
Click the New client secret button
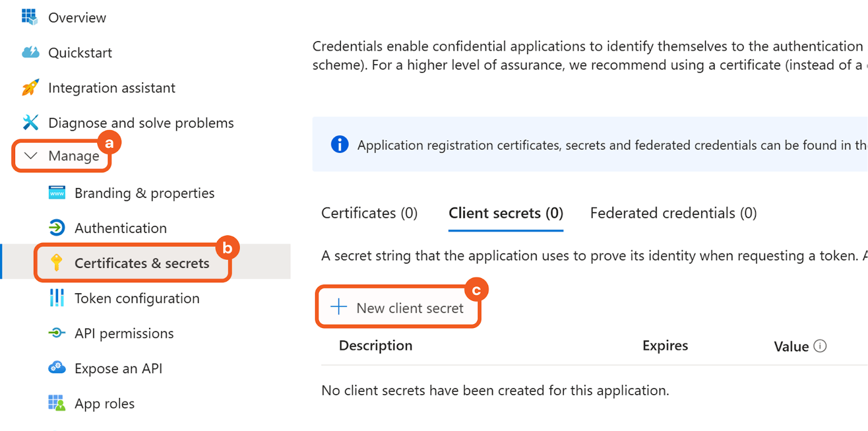[398, 307]
